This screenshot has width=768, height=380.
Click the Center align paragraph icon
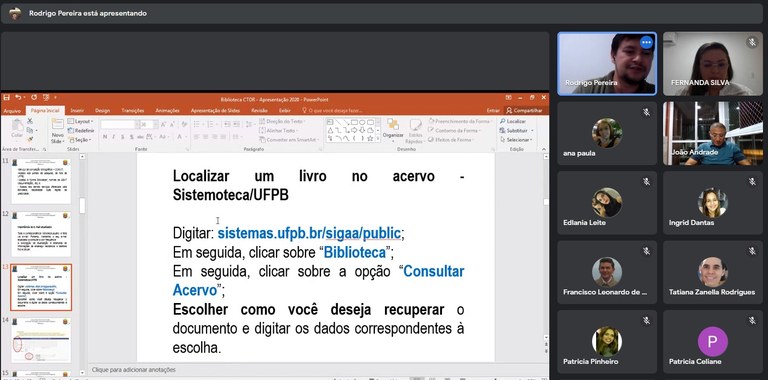[205, 137]
